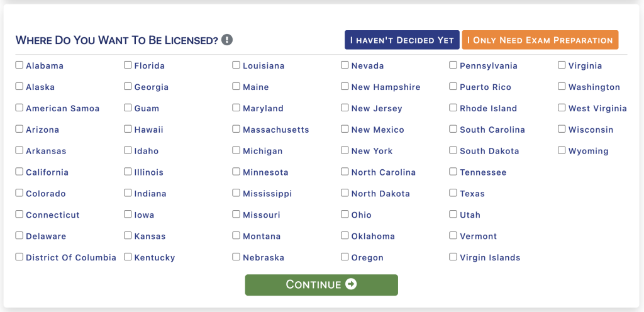Tick the West Virginia checkbox
Screen dimensions: 644x312
[x=562, y=108]
